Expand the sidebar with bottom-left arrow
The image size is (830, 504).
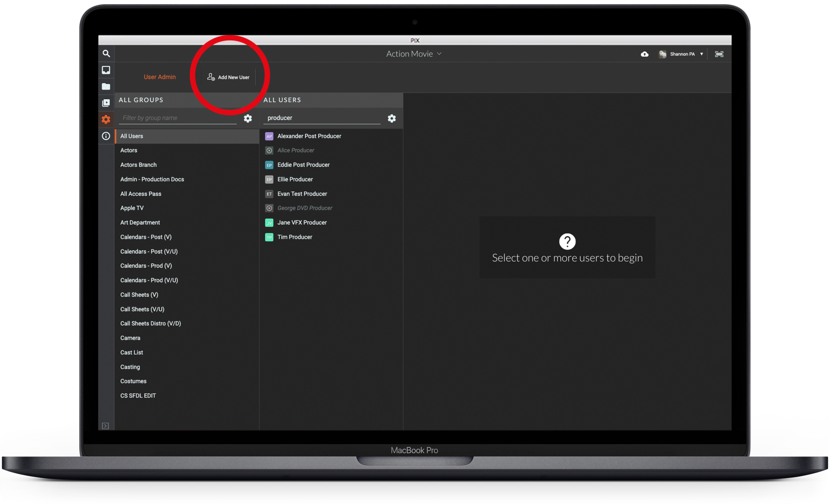tap(105, 426)
